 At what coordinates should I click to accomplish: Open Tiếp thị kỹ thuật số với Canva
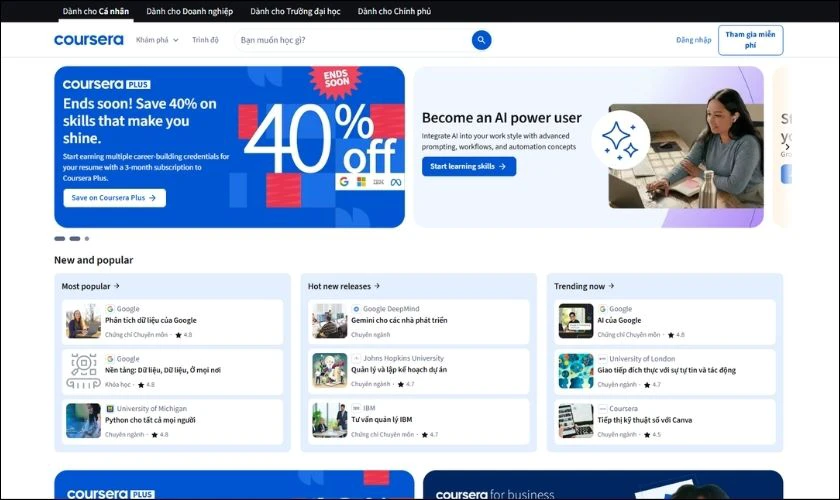pyautogui.click(x=644, y=420)
